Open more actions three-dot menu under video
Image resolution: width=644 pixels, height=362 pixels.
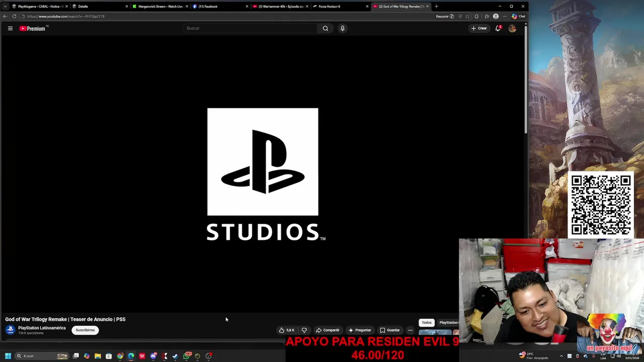[x=410, y=330]
